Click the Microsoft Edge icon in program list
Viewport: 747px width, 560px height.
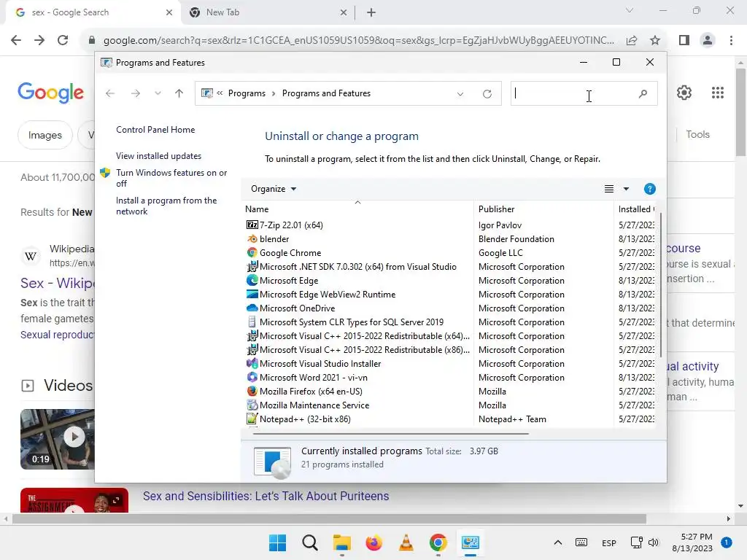252,281
